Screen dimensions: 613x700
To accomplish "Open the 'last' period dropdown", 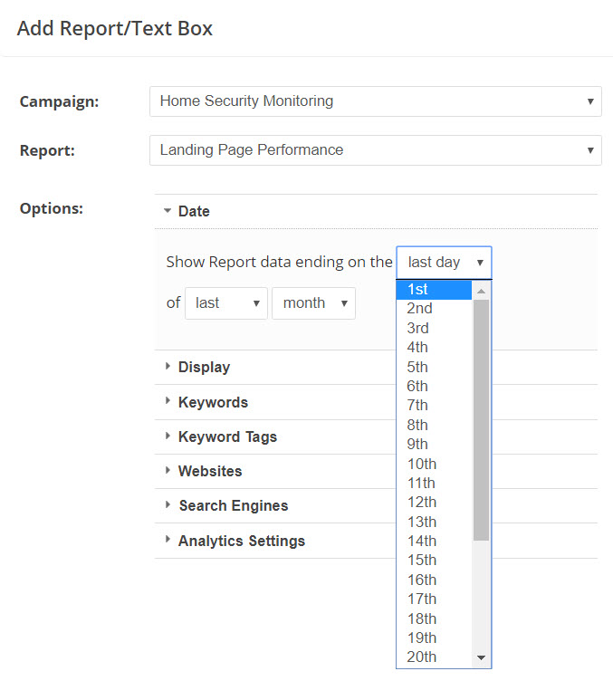I will [225, 303].
